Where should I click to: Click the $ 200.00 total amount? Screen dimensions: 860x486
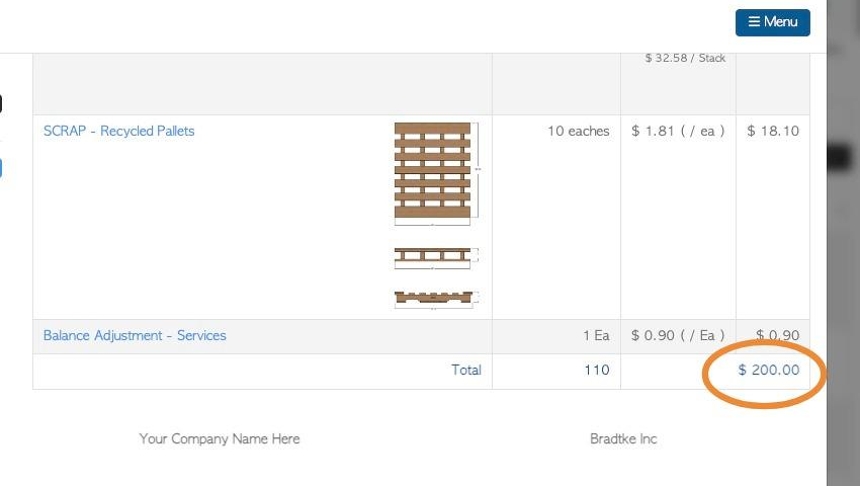[x=768, y=370]
